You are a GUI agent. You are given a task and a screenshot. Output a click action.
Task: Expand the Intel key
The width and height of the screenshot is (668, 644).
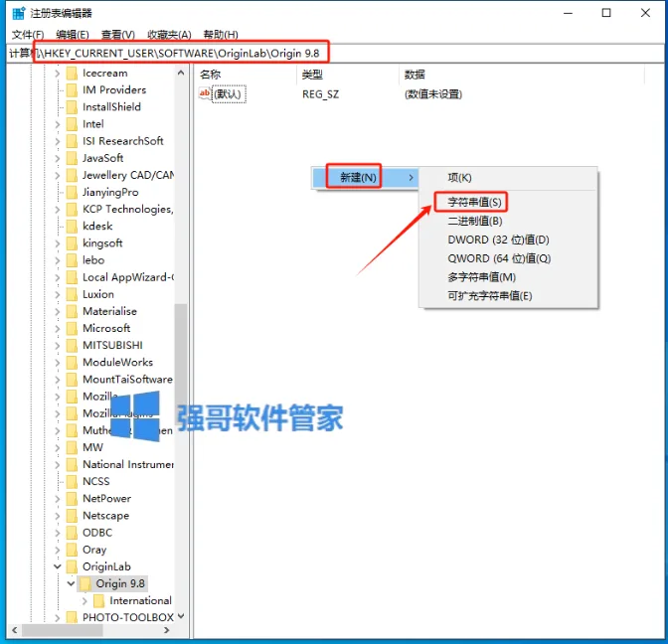tap(58, 124)
